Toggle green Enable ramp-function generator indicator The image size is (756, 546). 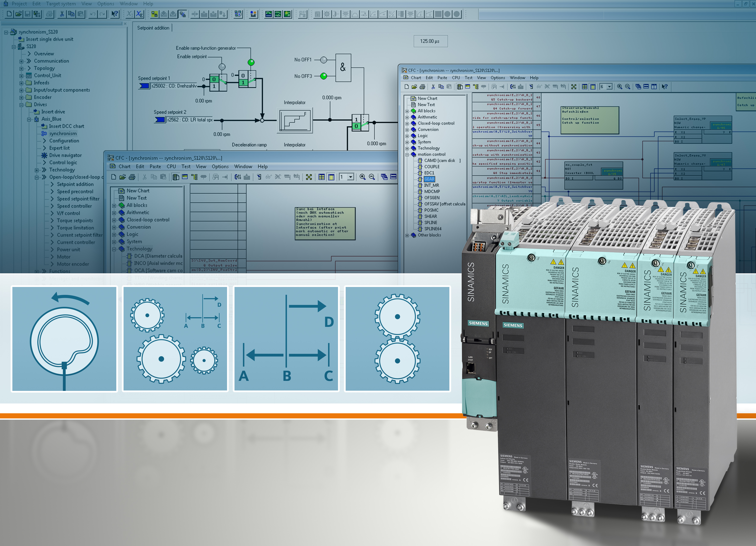251,62
